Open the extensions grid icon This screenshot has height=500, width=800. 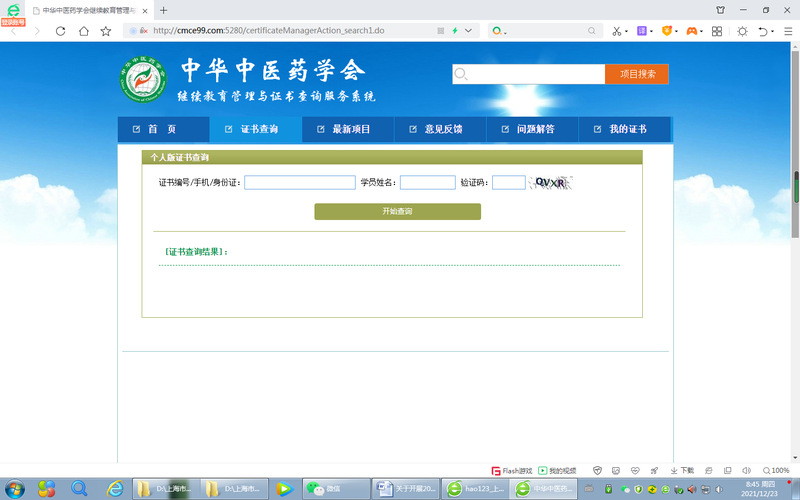pyautogui.click(x=717, y=31)
